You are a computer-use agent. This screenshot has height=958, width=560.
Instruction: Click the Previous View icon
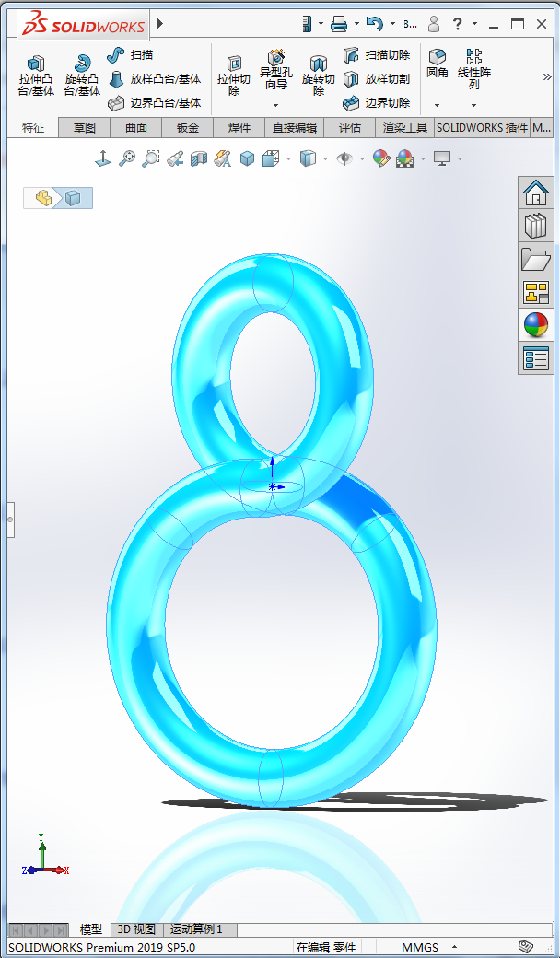pos(175,158)
